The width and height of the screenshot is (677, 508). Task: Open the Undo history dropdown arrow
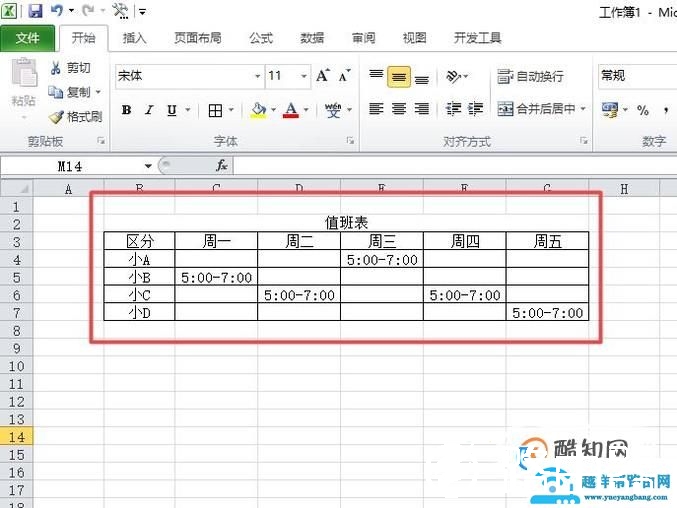[x=71, y=10]
